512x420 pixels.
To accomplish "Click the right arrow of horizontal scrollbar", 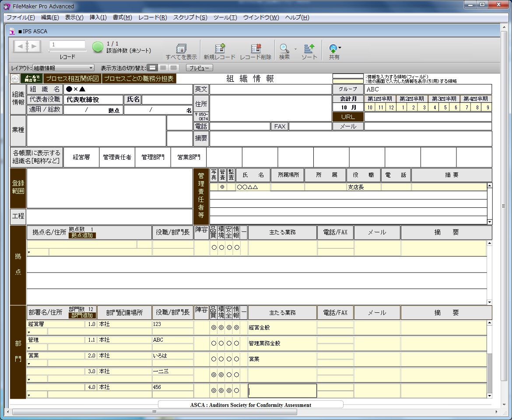I will 497,412.
